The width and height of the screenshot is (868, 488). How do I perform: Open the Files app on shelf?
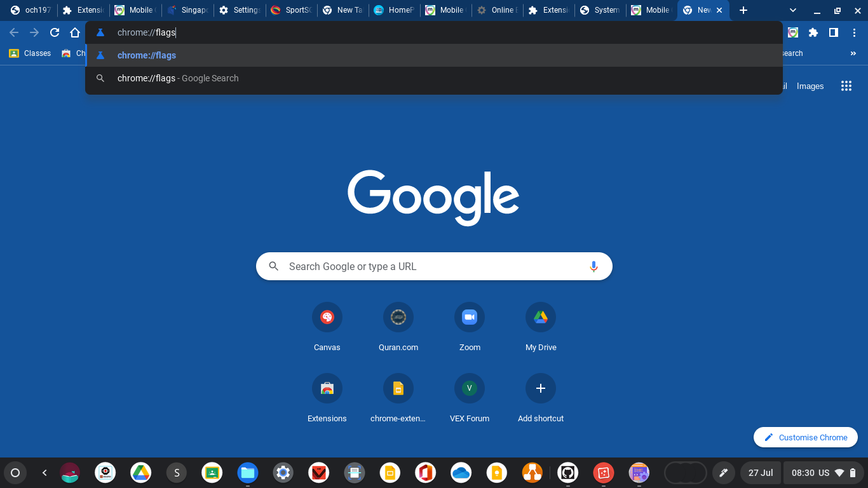[x=248, y=473]
